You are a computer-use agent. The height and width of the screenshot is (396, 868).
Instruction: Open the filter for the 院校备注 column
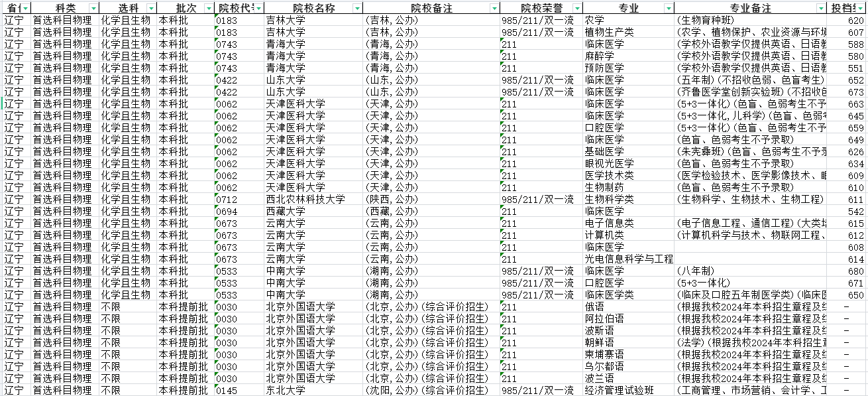pos(494,8)
